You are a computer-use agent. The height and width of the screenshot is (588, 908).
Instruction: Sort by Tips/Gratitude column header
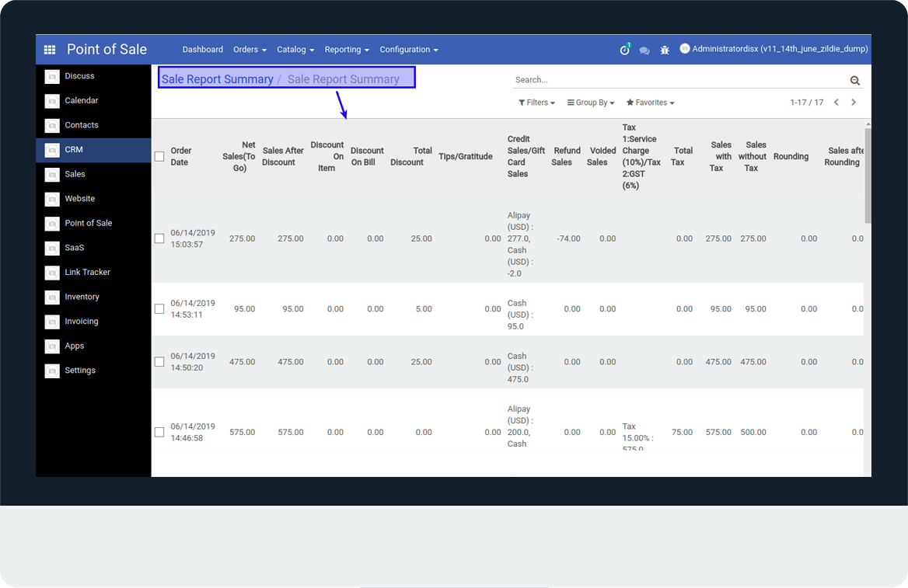pyautogui.click(x=466, y=156)
